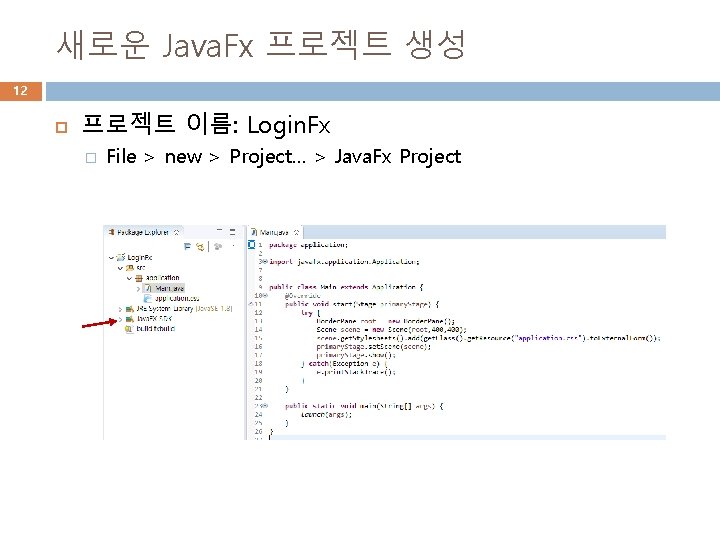Image resolution: width=720 pixels, height=540 pixels.
Task: Click the JavaFX SDK library icon
Action: click(130, 319)
